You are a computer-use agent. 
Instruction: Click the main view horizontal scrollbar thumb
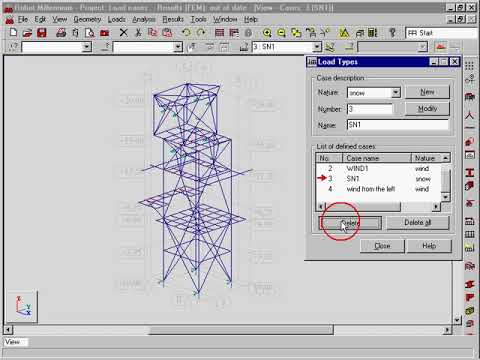coord(241,330)
